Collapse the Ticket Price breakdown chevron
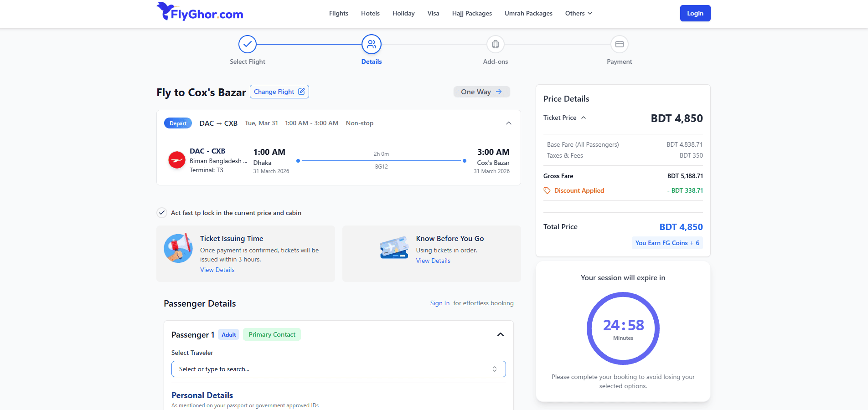868x410 pixels. [584, 118]
